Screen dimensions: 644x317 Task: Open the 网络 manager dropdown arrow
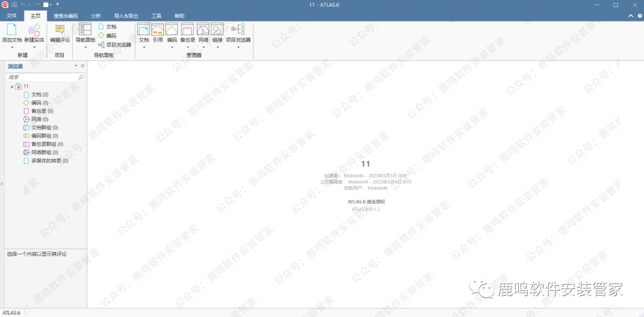[x=203, y=47]
